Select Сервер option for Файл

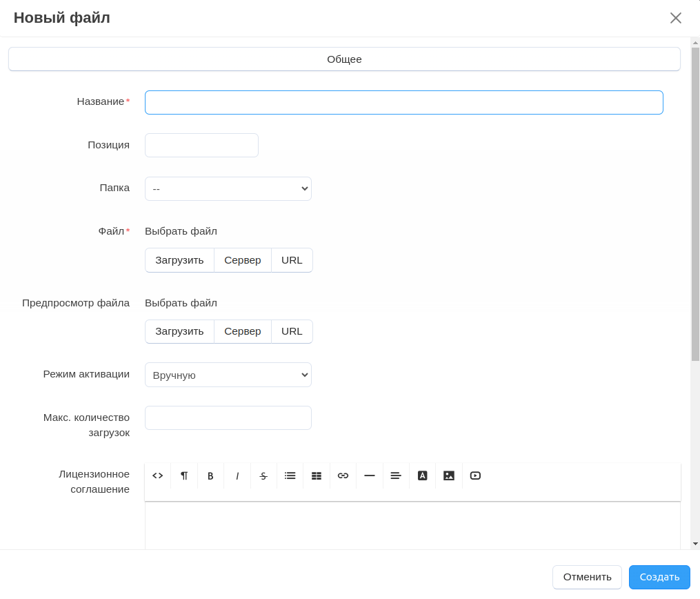point(243,260)
